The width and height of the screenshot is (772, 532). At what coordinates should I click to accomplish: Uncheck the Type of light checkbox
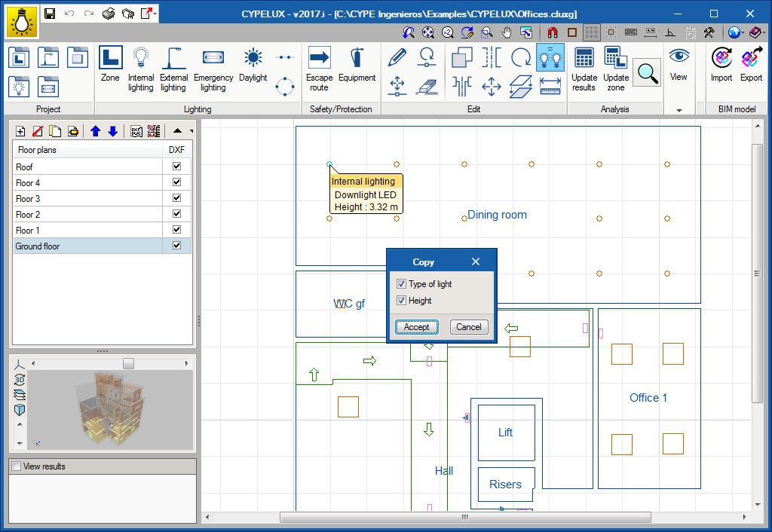click(x=401, y=284)
